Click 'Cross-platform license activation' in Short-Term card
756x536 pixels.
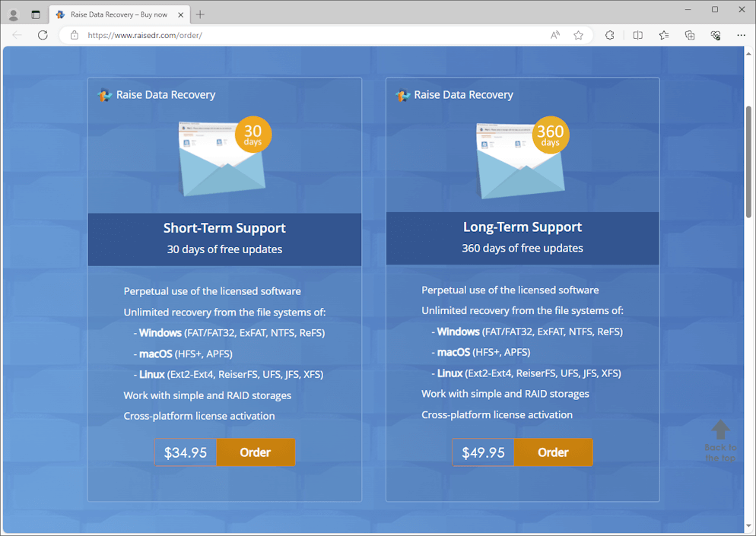[199, 416]
